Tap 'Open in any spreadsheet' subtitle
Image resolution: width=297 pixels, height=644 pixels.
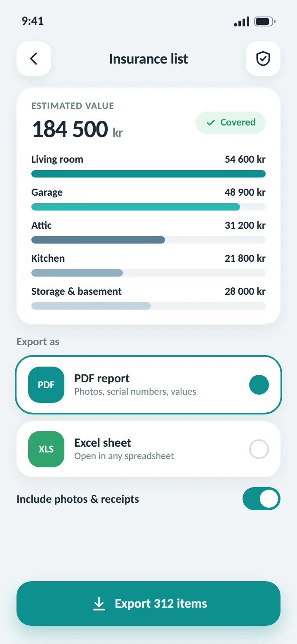click(124, 456)
